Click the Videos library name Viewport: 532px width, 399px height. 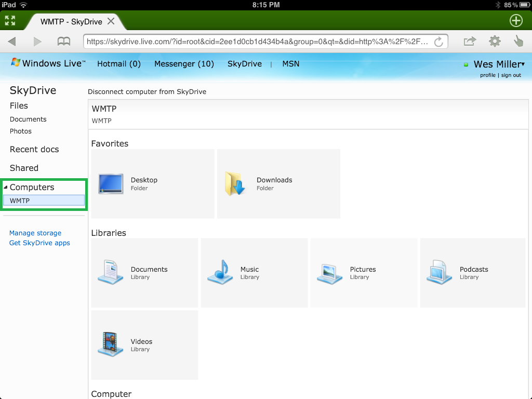coord(141,341)
